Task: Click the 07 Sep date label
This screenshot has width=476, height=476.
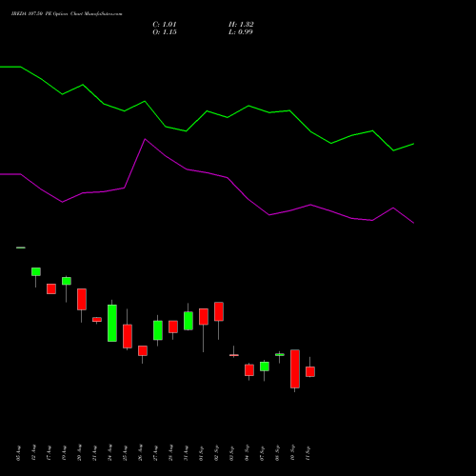Action: coord(262,453)
